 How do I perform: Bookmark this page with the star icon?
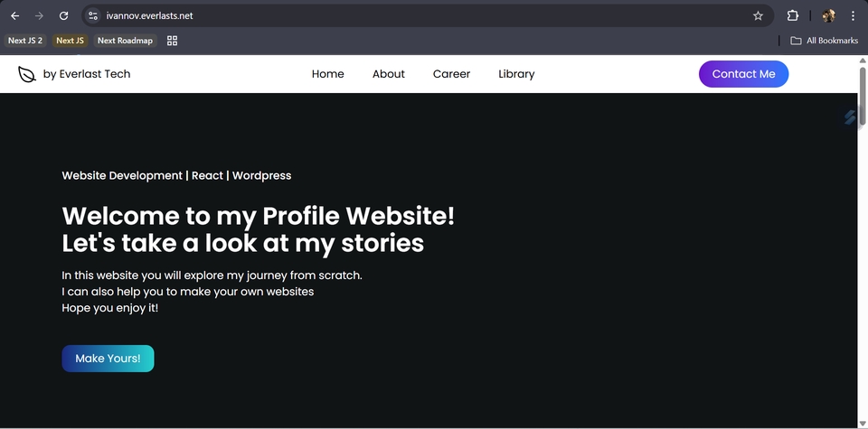(x=758, y=16)
